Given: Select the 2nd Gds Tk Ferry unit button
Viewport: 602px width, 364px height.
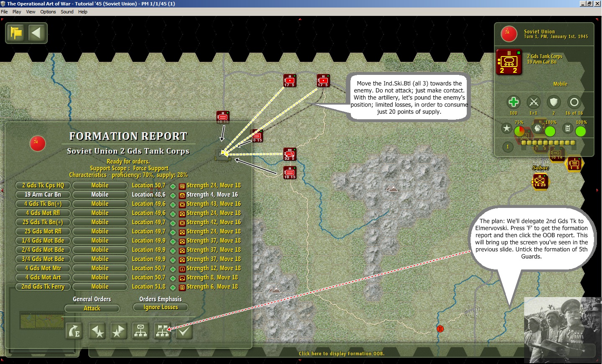Looking at the screenshot, I should coord(43,287).
